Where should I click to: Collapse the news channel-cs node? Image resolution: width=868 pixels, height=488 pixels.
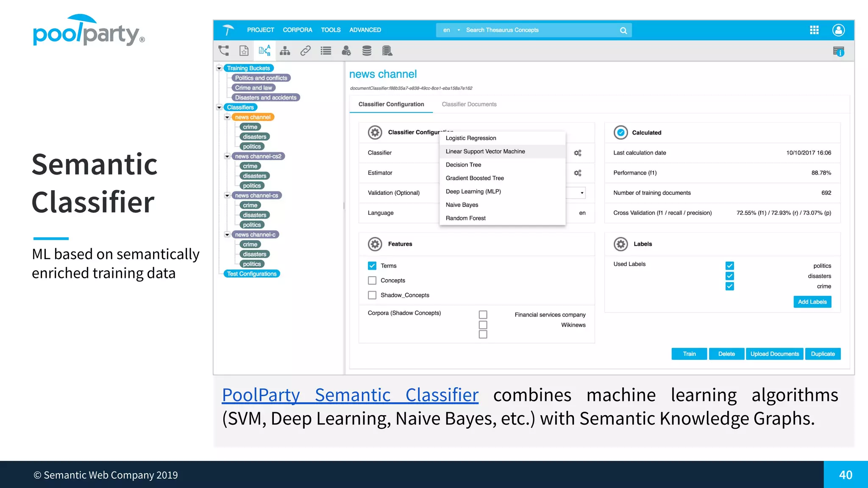click(227, 196)
